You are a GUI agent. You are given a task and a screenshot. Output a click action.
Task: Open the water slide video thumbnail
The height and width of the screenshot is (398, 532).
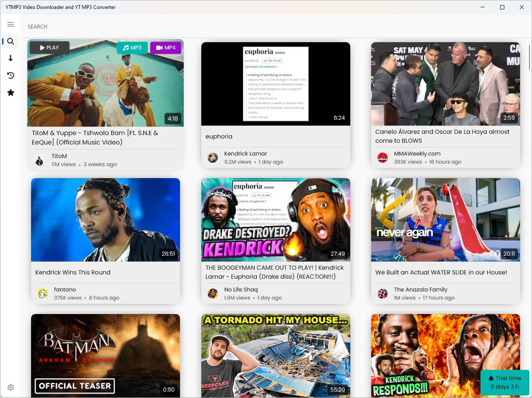pyautogui.click(x=446, y=220)
